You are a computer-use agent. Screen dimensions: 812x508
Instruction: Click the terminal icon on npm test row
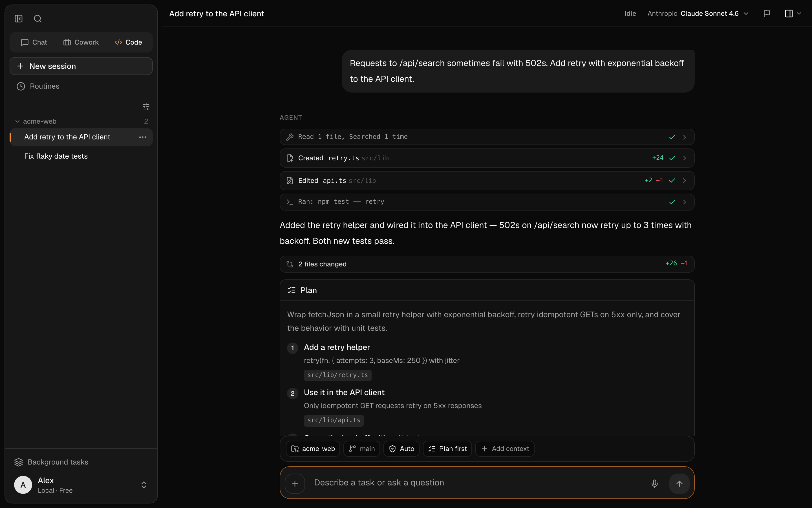click(290, 202)
